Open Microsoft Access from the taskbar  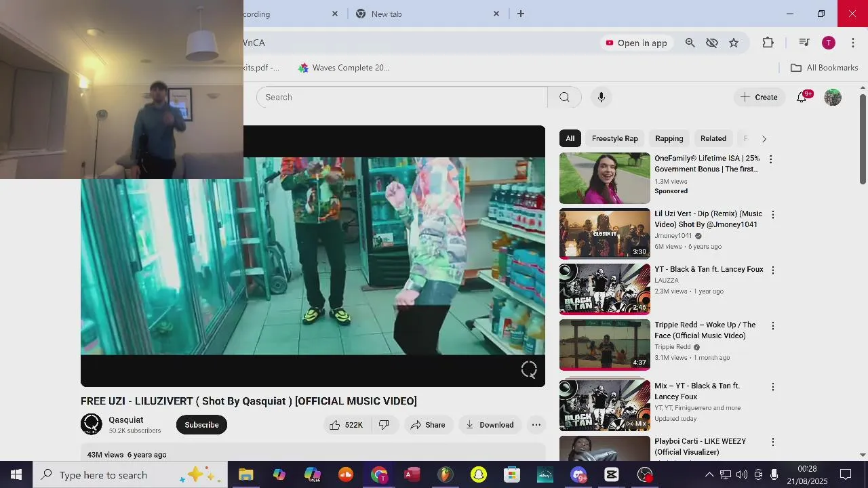[x=412, y=474]
